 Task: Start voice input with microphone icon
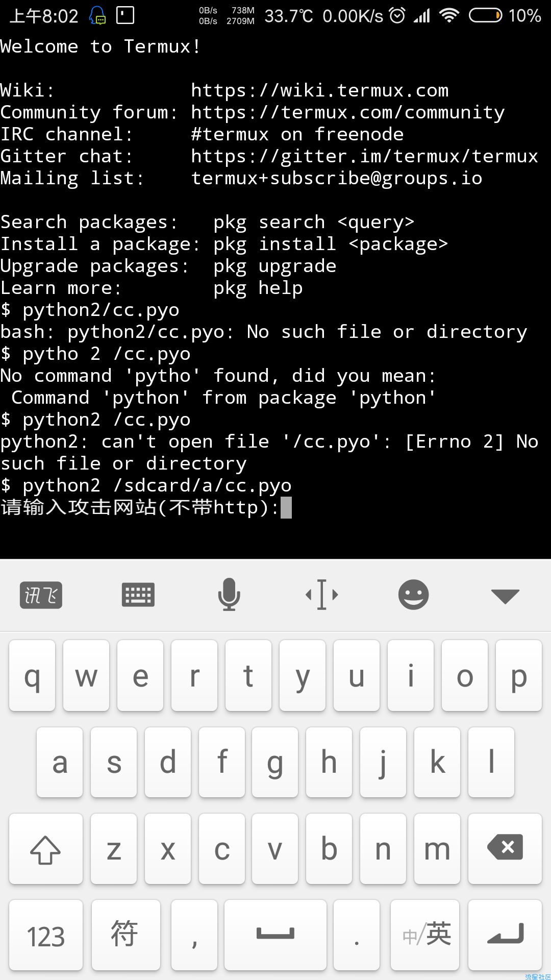[x=230, y=594]
